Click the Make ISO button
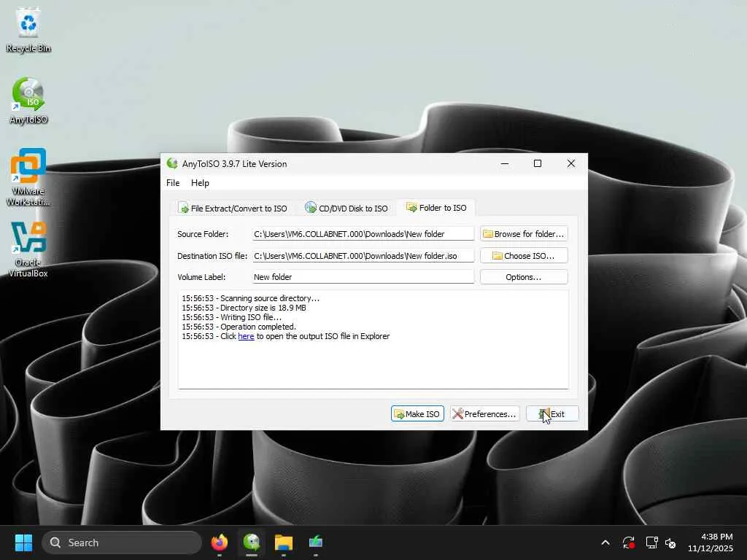The image size is (747, 560). 417,414
